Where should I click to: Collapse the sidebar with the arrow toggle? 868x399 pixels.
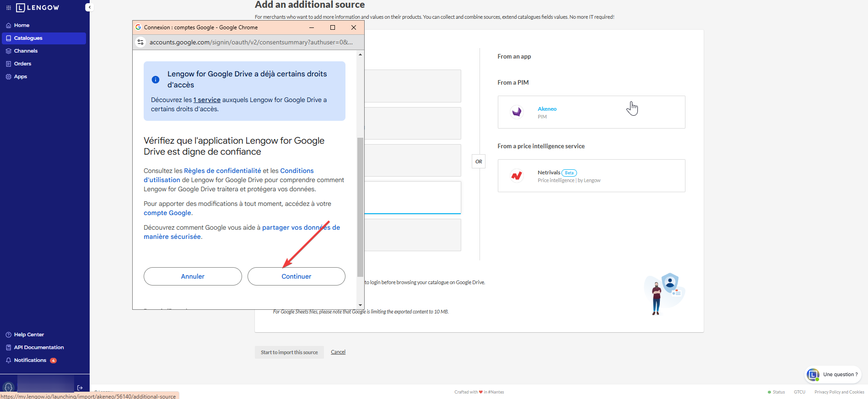(89, 7)
